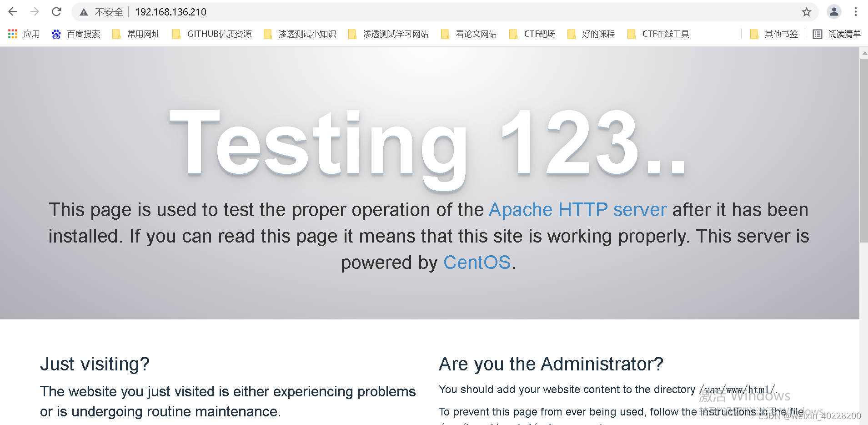This screenshot has height=425, width=868.
Task: Go back with the browser back arrow
Action: [13, 12]
